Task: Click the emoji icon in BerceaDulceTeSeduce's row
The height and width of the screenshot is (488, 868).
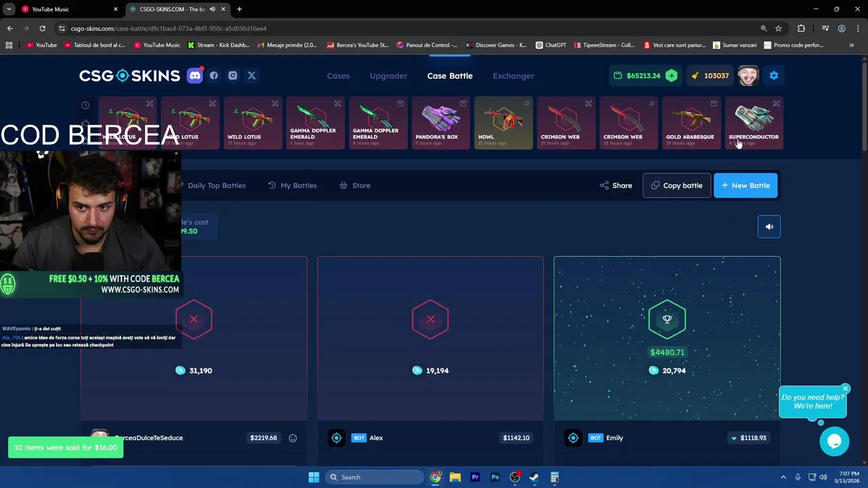Action: 293,438
